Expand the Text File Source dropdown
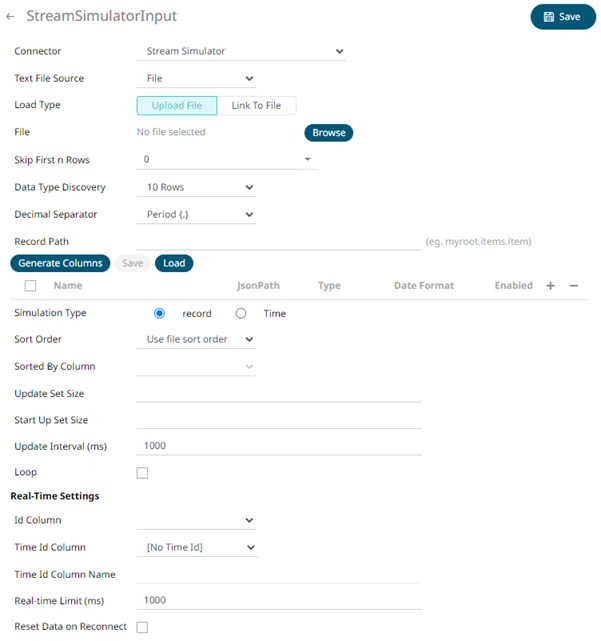The height and width of the screenshot is (641, 601). 195,78
